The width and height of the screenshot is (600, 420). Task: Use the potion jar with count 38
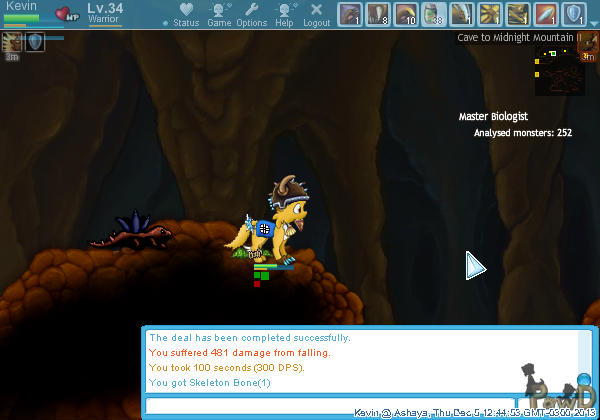click(434, 14)
